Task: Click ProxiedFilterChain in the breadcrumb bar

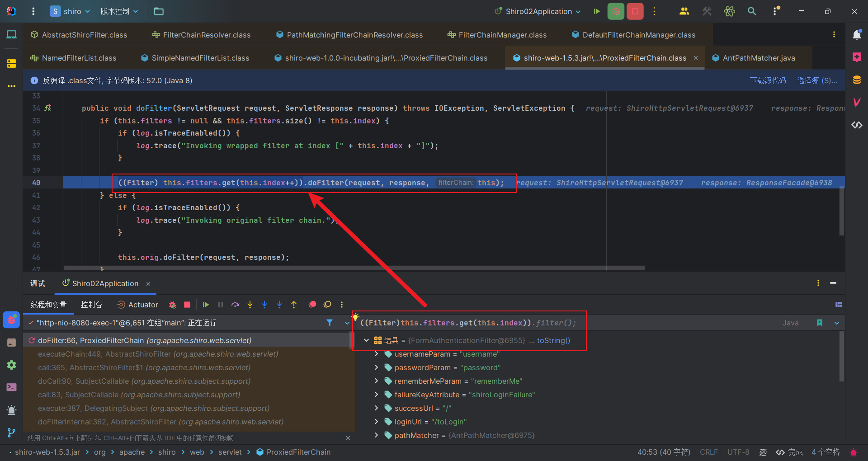Action: (x=293, y=452)
